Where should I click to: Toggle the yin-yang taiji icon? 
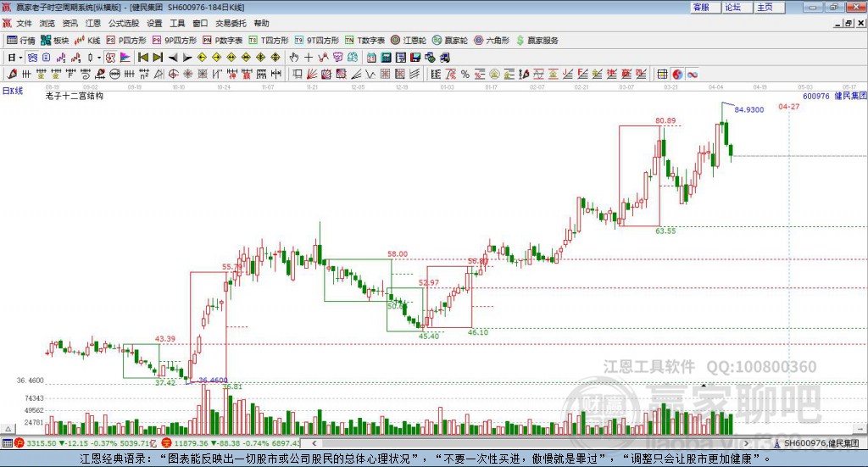[x=677, y=74]
